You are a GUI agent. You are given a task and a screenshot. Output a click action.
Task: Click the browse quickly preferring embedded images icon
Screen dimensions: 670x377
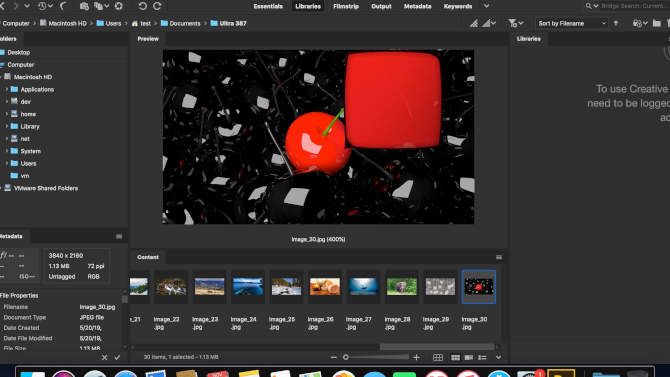[x=474, y=23]
